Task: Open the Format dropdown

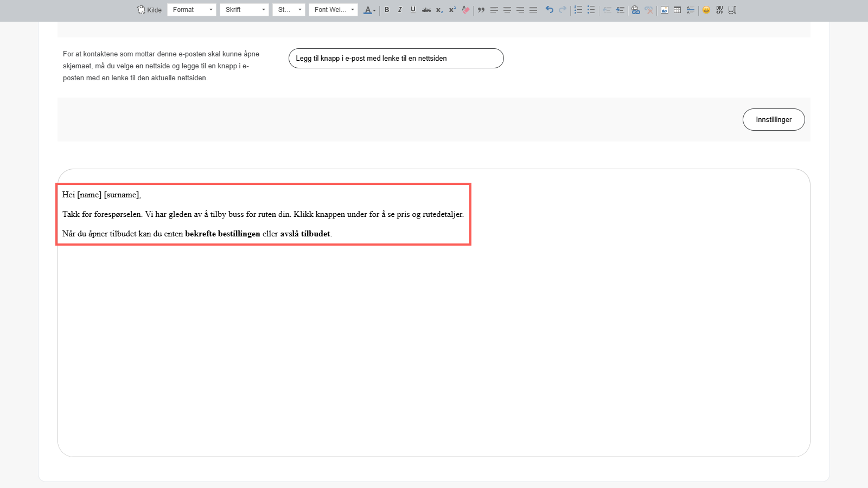Action: [192, 10]
